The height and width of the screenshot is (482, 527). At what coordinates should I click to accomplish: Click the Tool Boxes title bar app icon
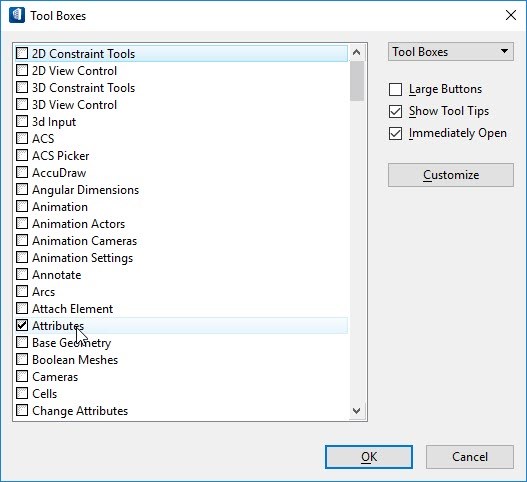pyautogui.click(x=17, y=15)
